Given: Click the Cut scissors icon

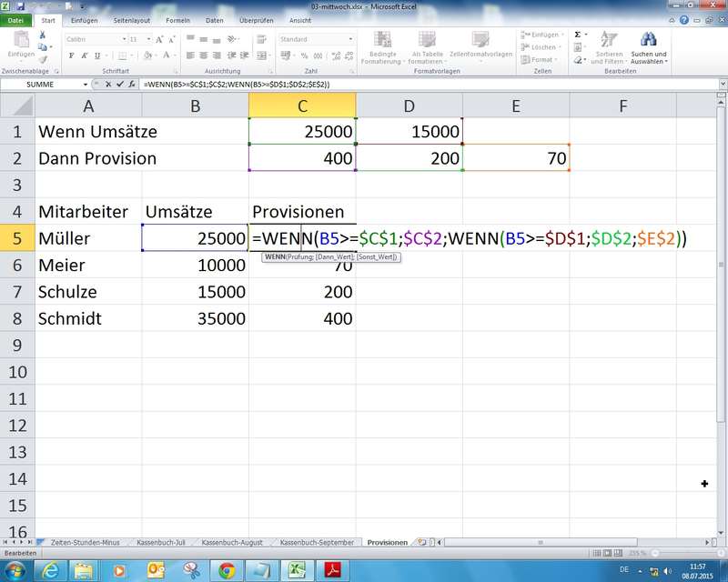Looking at the screenshot, I should coord(43,35).
